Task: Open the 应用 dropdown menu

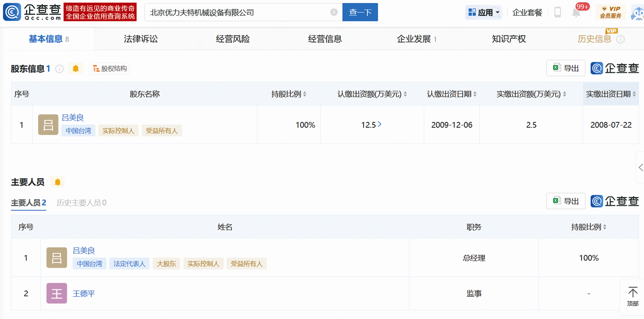Action: point(483,12)
